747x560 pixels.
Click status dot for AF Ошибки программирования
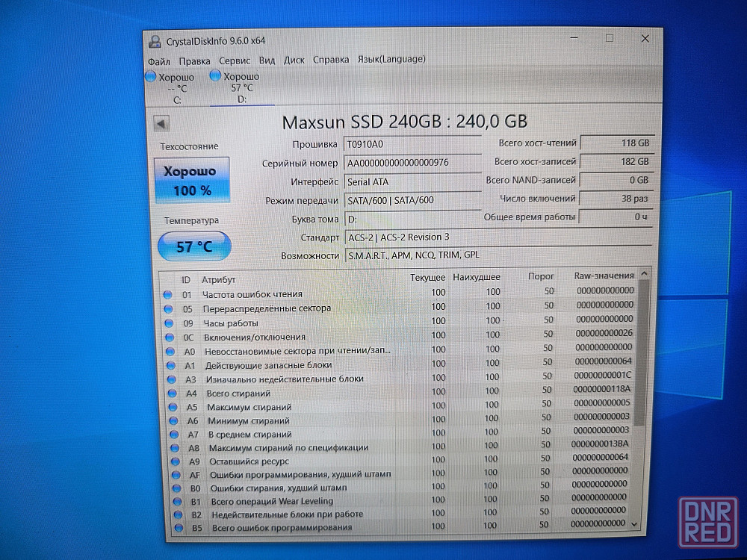176,475
